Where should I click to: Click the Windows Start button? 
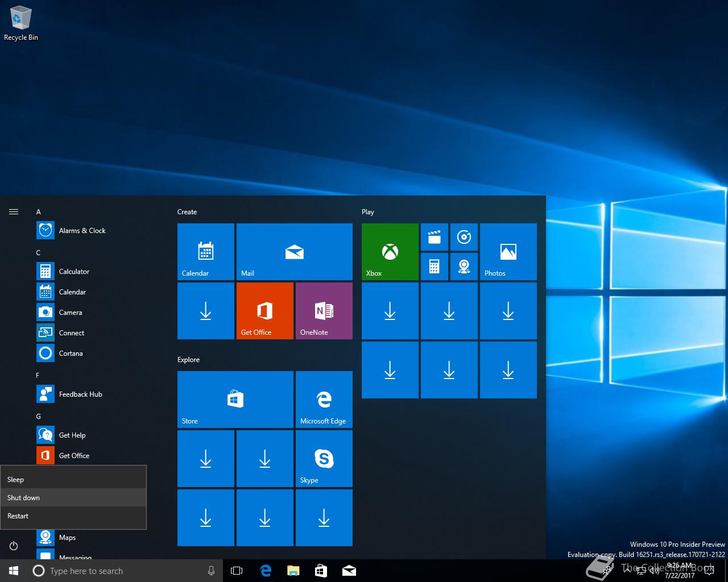[14, 571]
